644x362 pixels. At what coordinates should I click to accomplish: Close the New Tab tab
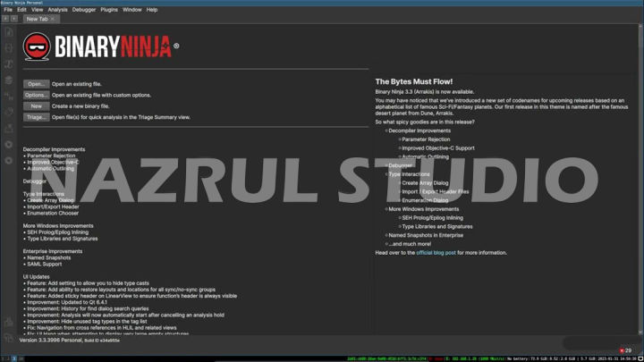[53, 19]
